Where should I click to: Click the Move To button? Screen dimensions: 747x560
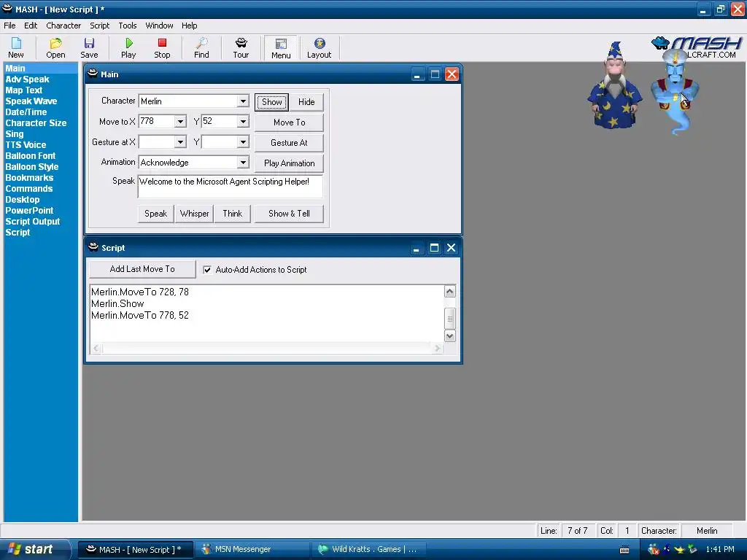pyautogui.click(x=289, y=122)
